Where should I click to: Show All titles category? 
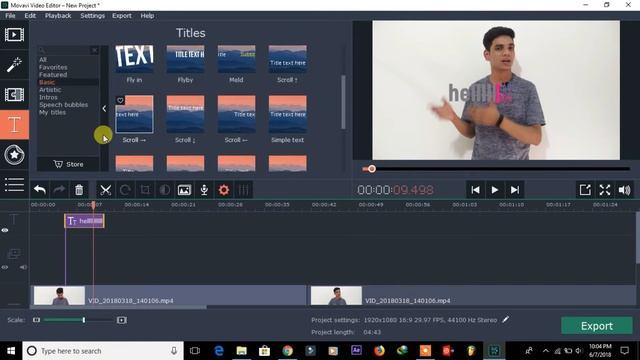(43, 60)
